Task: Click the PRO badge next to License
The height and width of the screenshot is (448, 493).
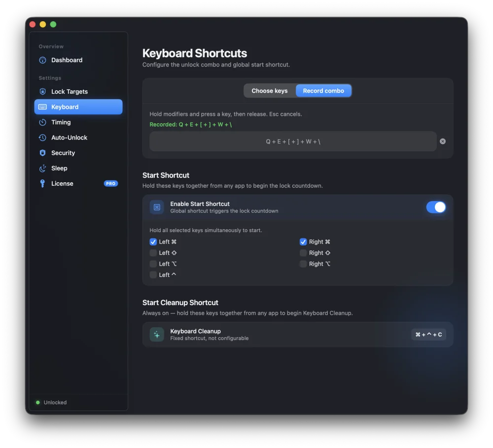Action: click(x=110, y=184)
